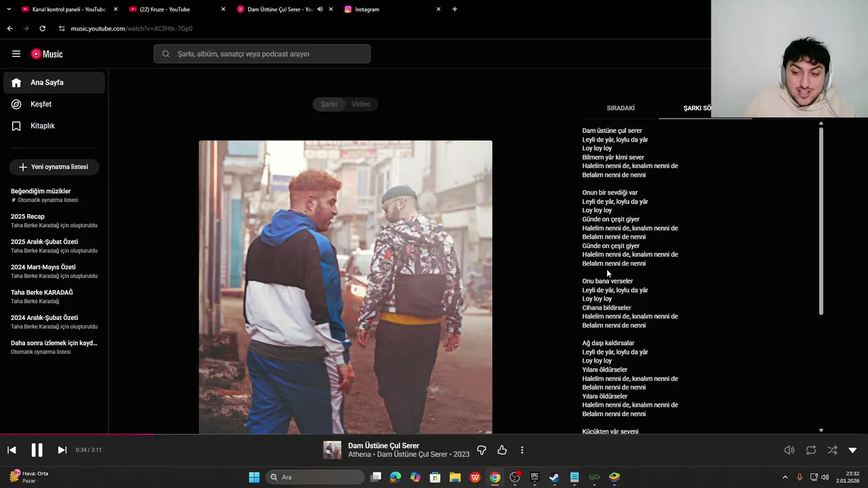Open 2025 Aralık-Şubat Özeti playlist
The width and height of the screenshot is (868, 488).
(54, 246)
